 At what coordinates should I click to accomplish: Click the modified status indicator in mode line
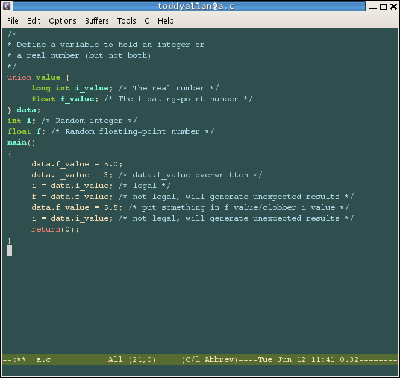point(19,360)
